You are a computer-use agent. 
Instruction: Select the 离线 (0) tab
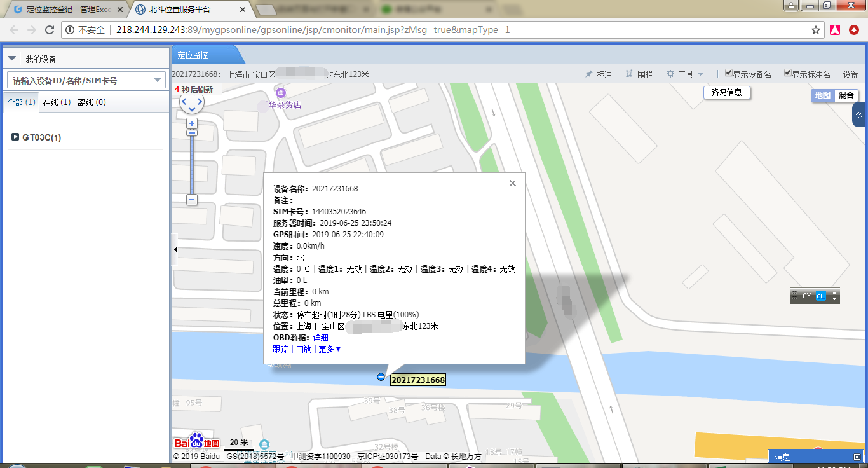tap(92, 102)
